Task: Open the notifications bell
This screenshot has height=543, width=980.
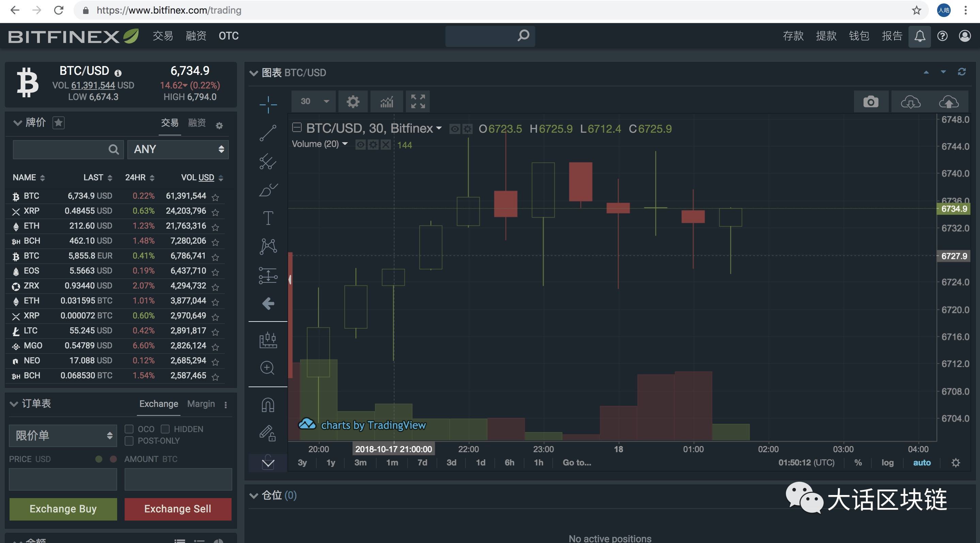Action: pyautogui.click(x=919, y=36)
